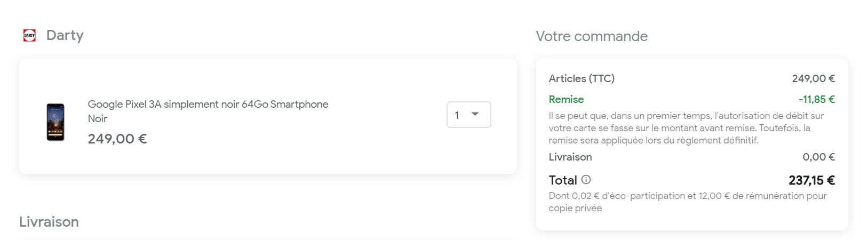Click the Total amount 237,15 €
The image size is (868, 240).
(x=811, y=180)
